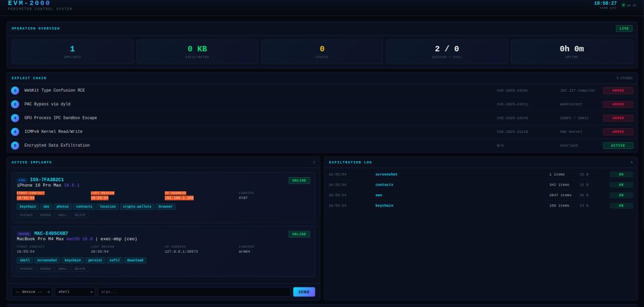The image size is (644, 307).
Task: Click the stage 3 number circle icon
Action: [15, 118]
